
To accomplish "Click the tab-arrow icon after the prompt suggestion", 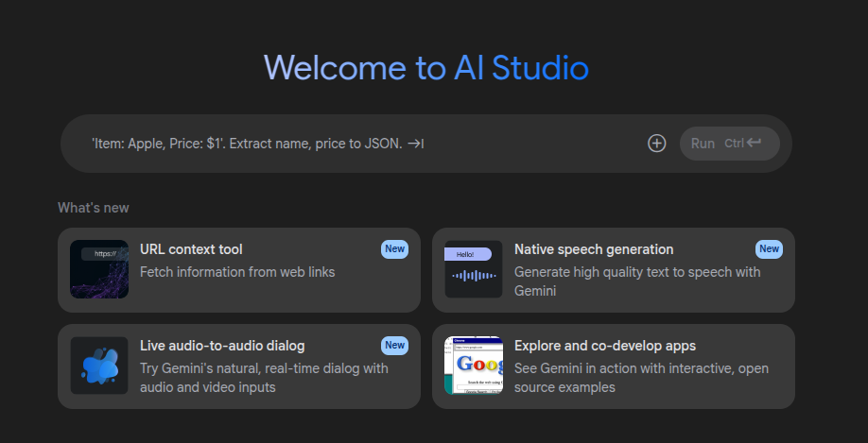I will pyautogui.click(x=416, y=144).
